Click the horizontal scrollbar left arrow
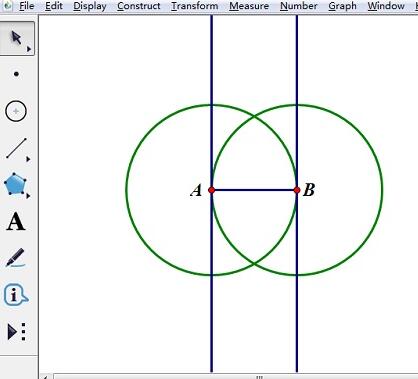The width and height of the screenshot is (418, 379). tap(45, 377)
